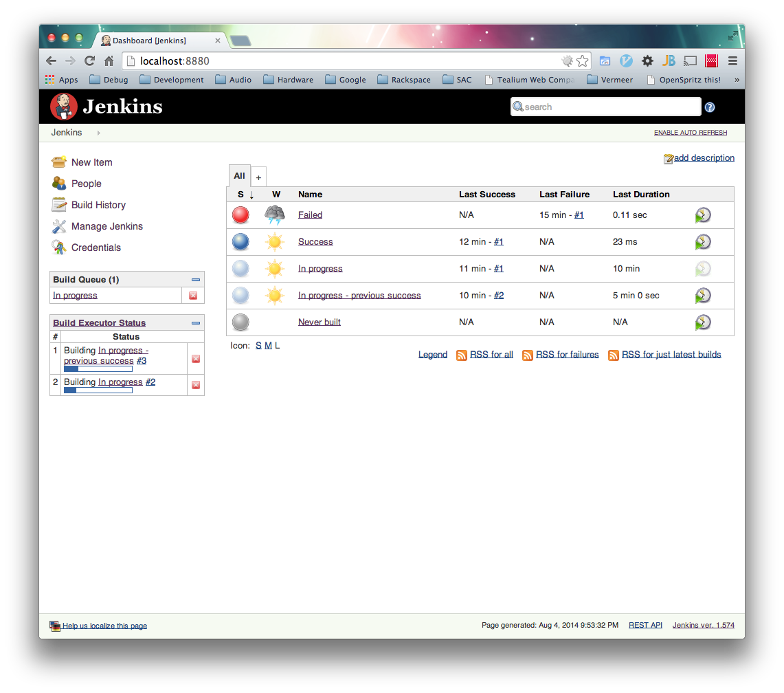Open Build Executor Status heading link
This screenshot has height=693, width=784.
pyautogui.click(x=99, y=322)
